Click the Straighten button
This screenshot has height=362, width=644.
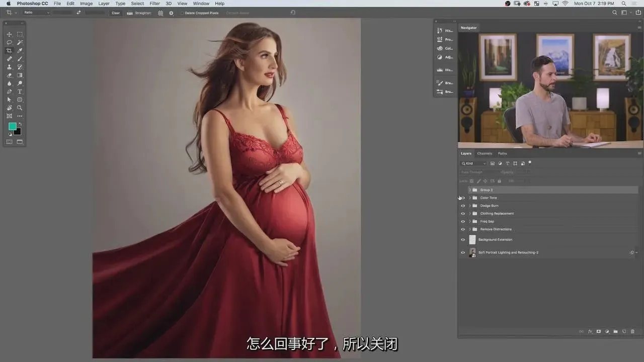(x=139, y=13)
